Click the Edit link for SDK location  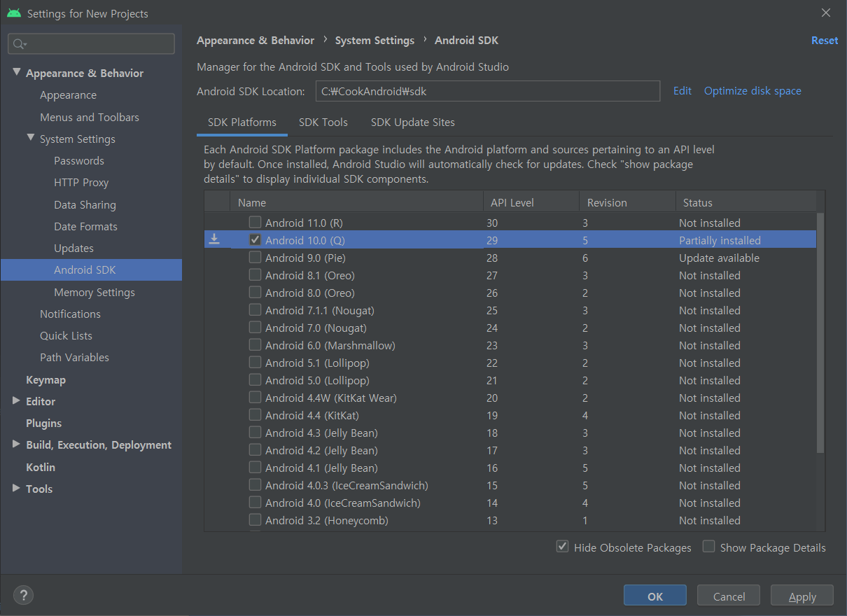(682, 91)
